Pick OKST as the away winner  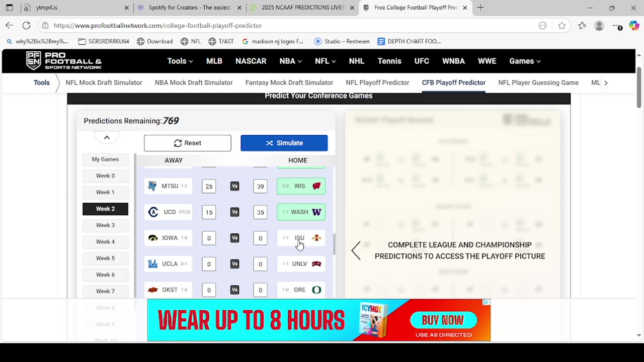pyautogui.click(x=168, y=290)
